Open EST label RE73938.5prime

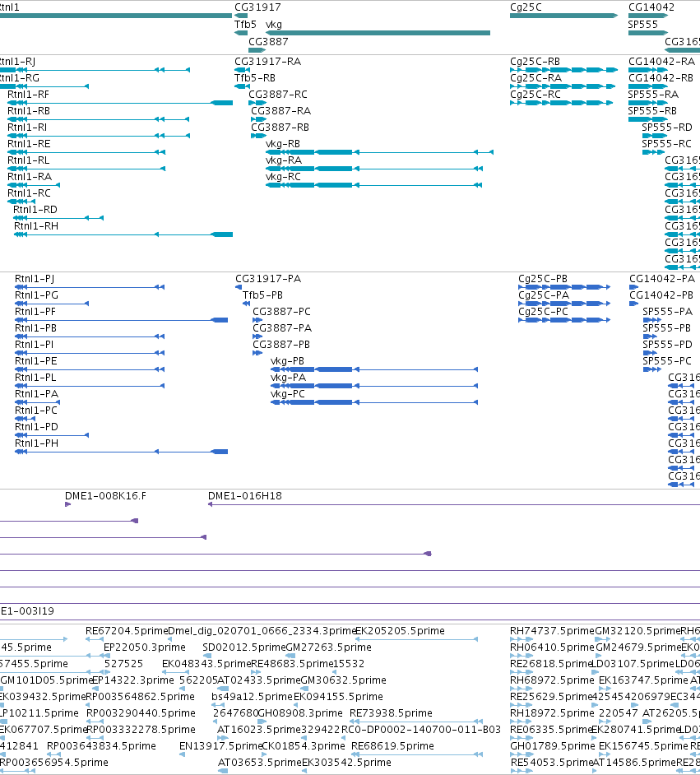pos(391,712)
